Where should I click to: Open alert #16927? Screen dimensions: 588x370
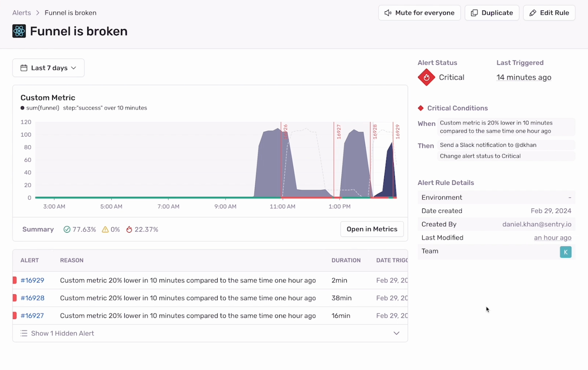pos(32,316)
